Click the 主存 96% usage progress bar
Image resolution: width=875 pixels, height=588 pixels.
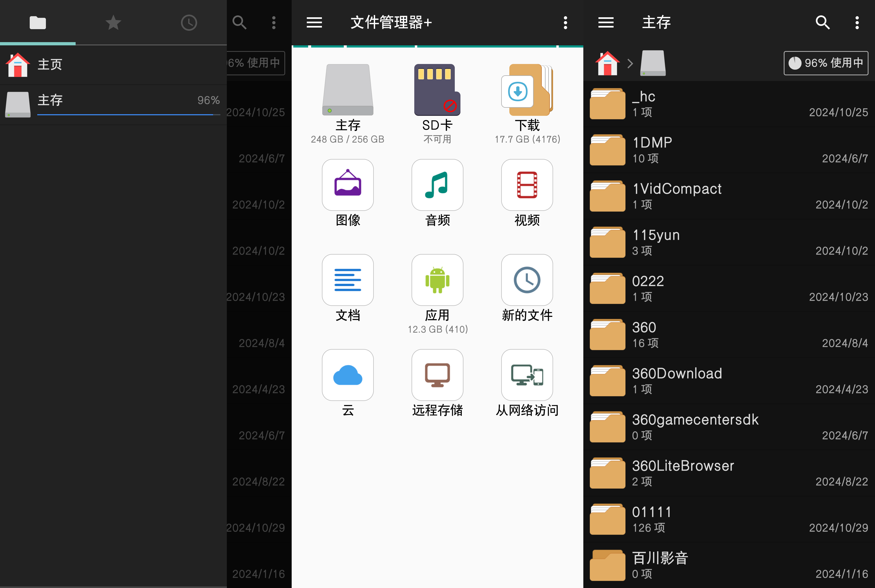click(x=127, y=114)
